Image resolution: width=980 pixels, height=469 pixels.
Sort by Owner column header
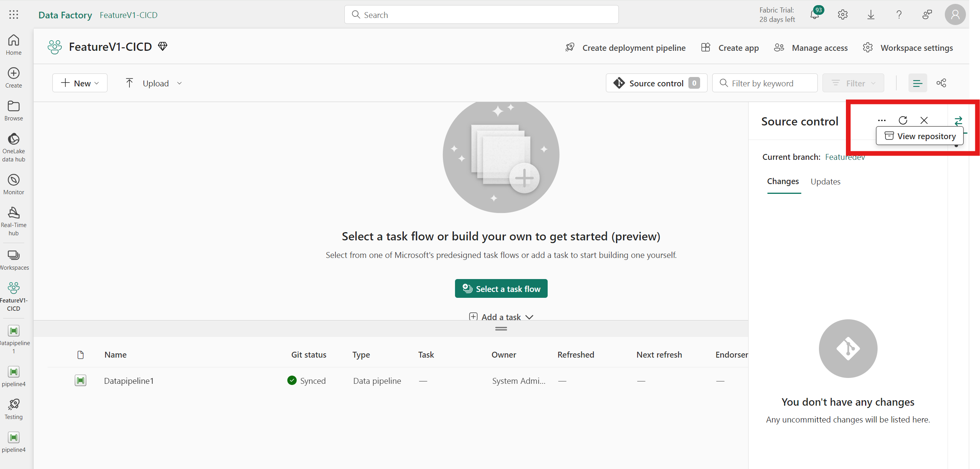[503, 354]
